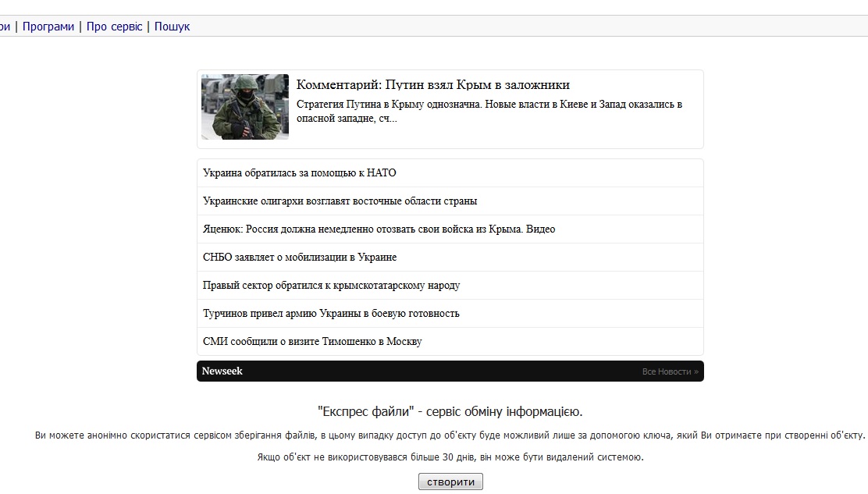Open the Все Новости » link
The width and height of the screenshot is (868, 494).
click(x=670, y=371)
